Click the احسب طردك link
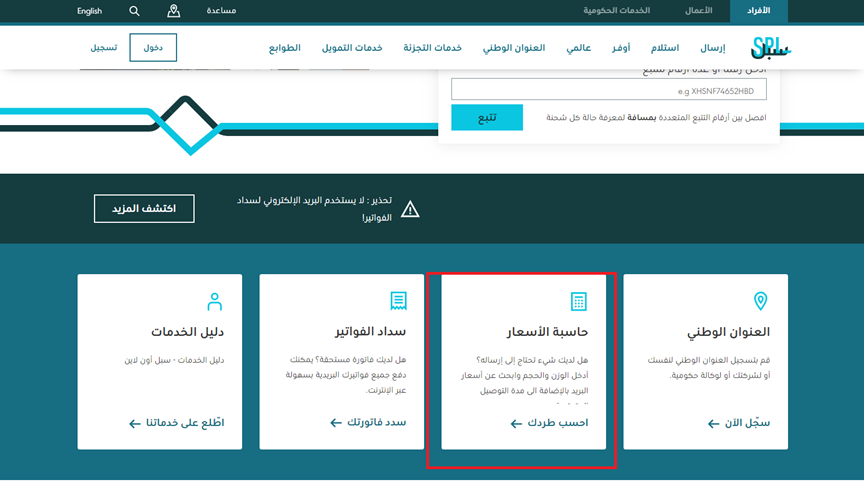Screen dimensions: 864x497 click(549, 423)
